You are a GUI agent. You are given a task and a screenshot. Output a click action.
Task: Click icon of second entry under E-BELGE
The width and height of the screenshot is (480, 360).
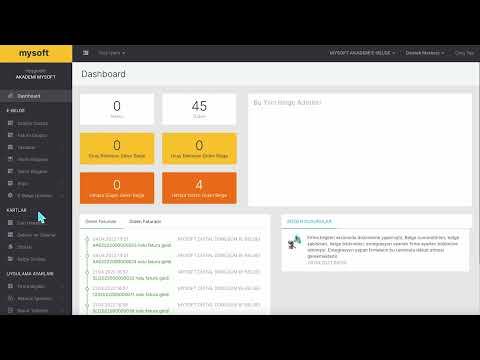pyautogui.click(x=11, y=135)
